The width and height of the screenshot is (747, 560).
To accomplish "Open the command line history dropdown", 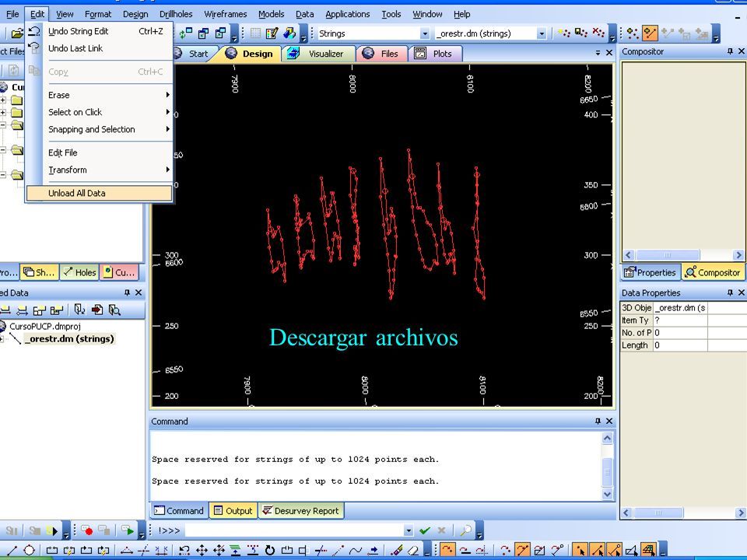I will [409, 530].
